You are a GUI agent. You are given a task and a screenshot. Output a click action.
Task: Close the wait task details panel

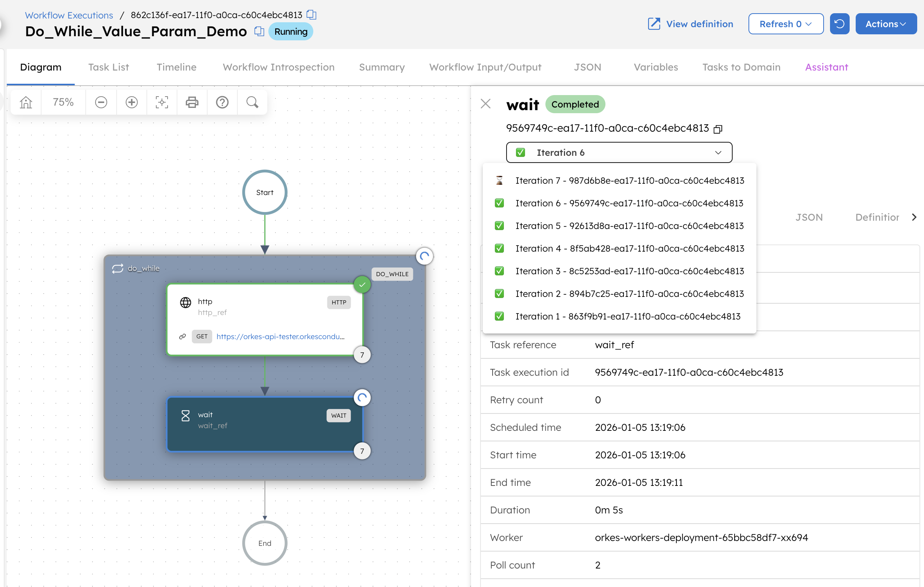485,103
